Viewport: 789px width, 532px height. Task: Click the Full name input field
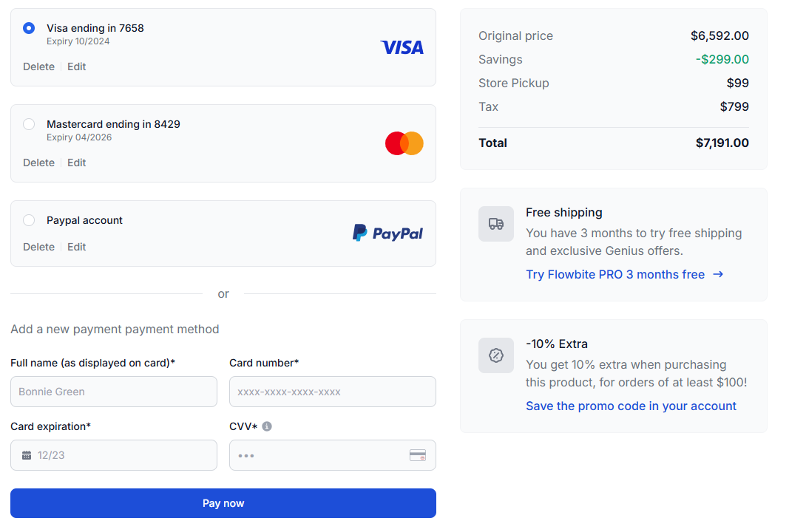click(x=114, y=391)
